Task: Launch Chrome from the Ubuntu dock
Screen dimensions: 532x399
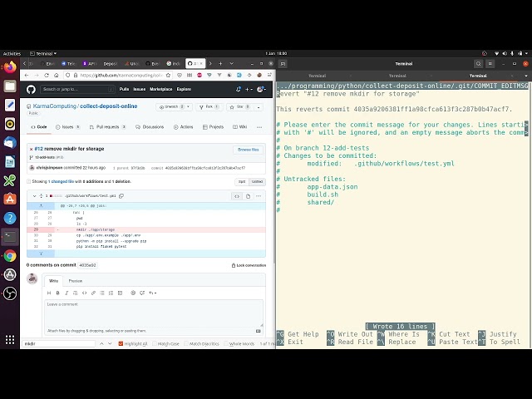Action: (10, 255)
